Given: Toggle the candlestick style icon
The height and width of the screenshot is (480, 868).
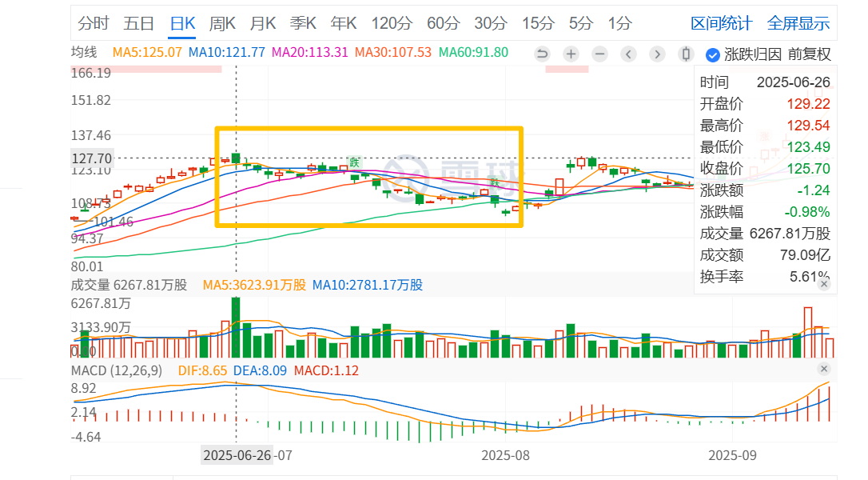Looking at the screenshot, I should pos(686,54).
